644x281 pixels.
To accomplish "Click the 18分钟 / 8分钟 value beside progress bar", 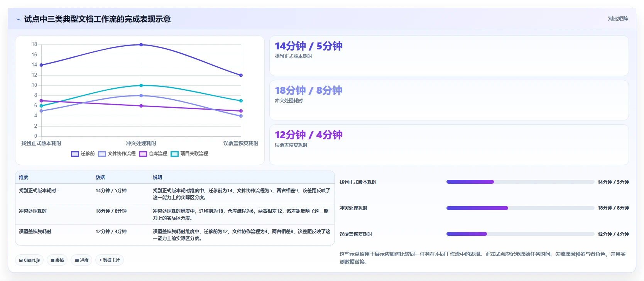I will coord(613,208).
